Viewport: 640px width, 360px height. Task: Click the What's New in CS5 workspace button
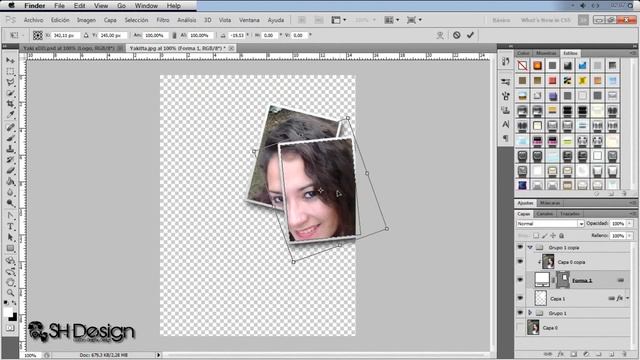pos(546,20)
